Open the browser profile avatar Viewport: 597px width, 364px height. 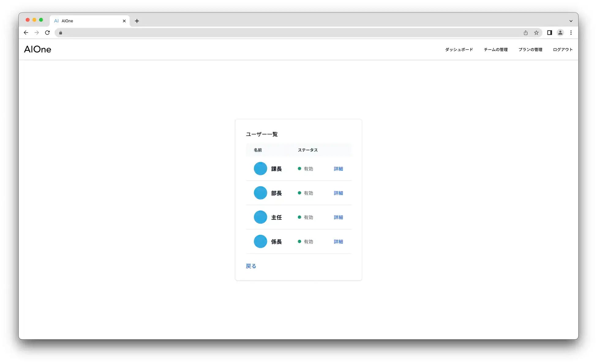coord(560,33)
